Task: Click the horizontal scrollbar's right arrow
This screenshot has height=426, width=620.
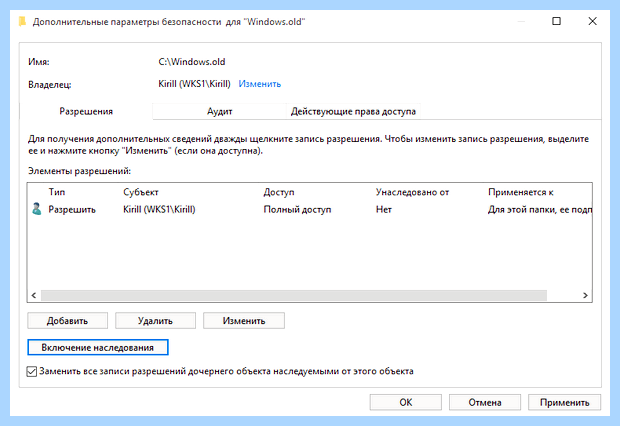Action: pyautogui.click(x=585, y=295)
